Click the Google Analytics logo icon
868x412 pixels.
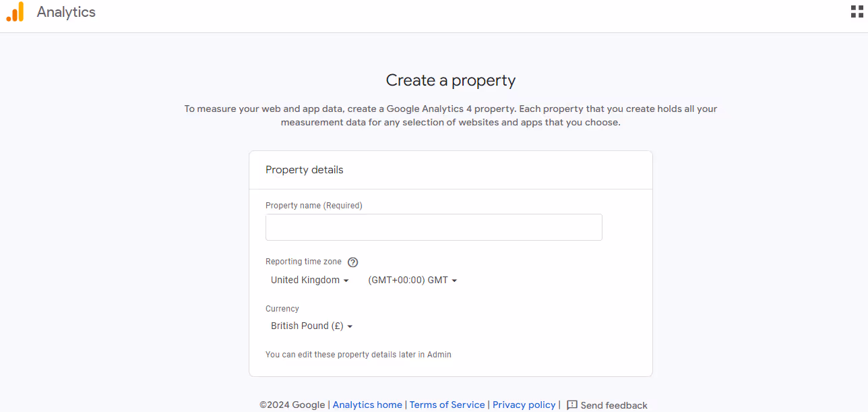15,12
